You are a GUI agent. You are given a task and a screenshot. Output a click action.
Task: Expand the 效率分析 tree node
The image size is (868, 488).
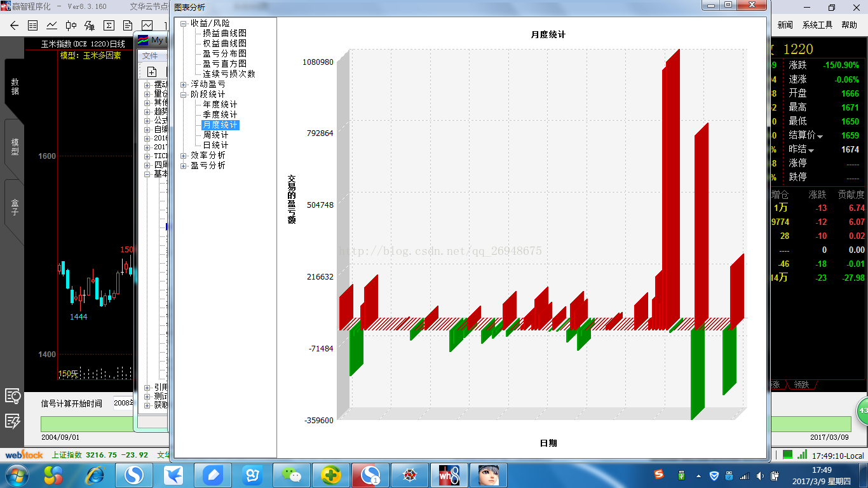pyautogui.click(x=184, y=155)
